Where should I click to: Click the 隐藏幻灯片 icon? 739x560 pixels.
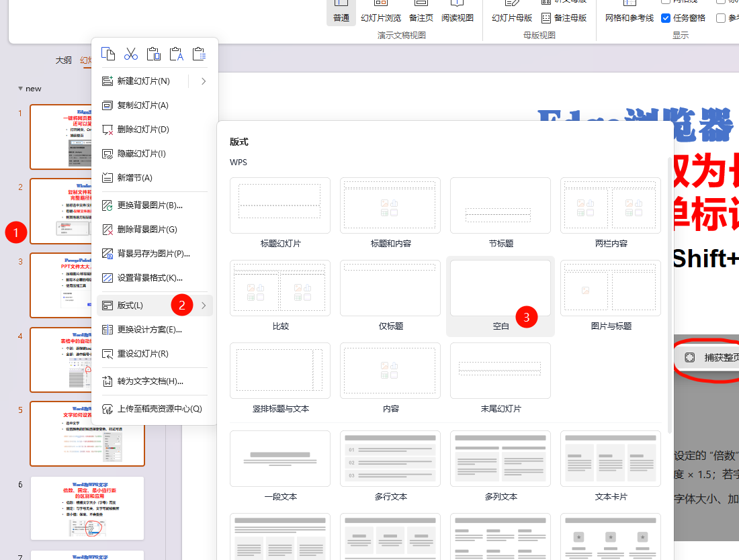(x=107, y=154)
